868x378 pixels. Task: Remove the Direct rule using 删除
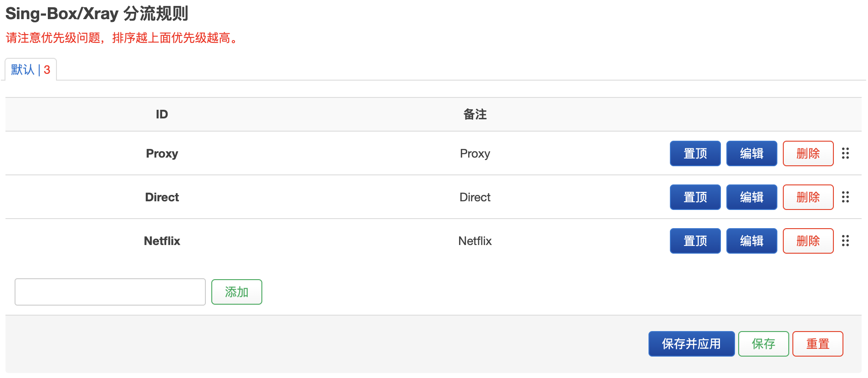point(808,197)
